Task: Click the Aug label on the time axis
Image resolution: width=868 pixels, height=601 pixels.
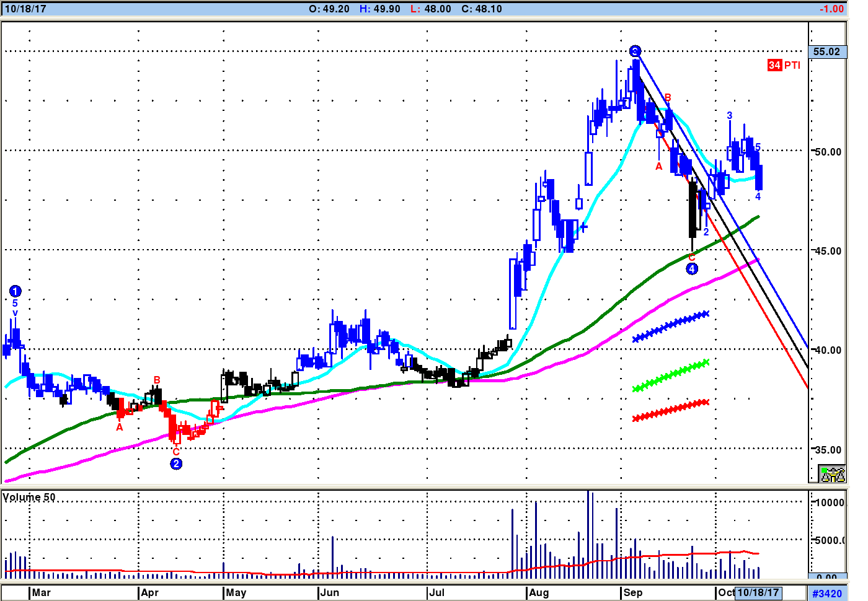Action: coord(539,592)
